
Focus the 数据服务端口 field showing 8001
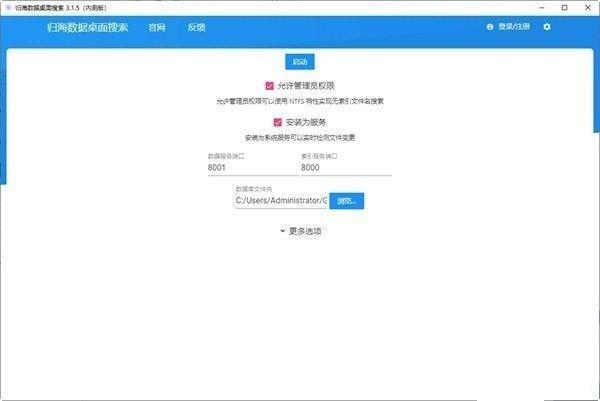247,168
